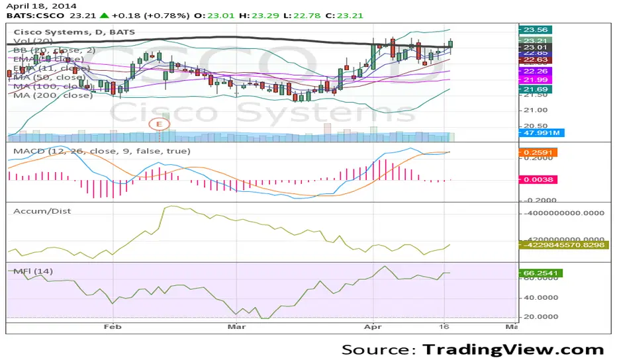The image size is (617, 364).
Task: Click the 22.26 purple price label
Action: click(x=536, y=71)
